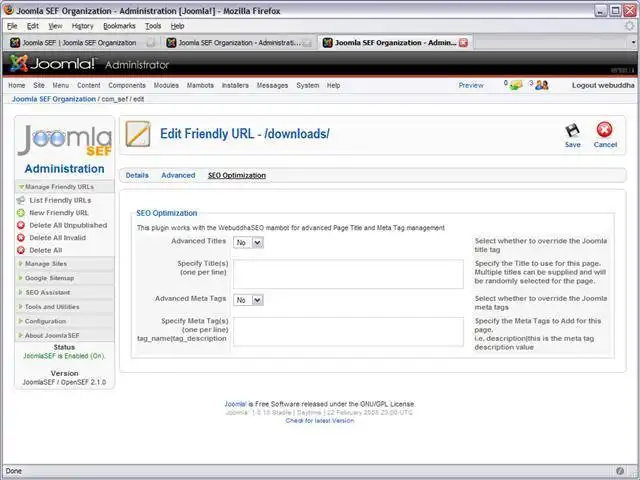Switch to the second Firefox tab Administrati...
This screenshot has width=640, height=480.
[x=239, y=42]
